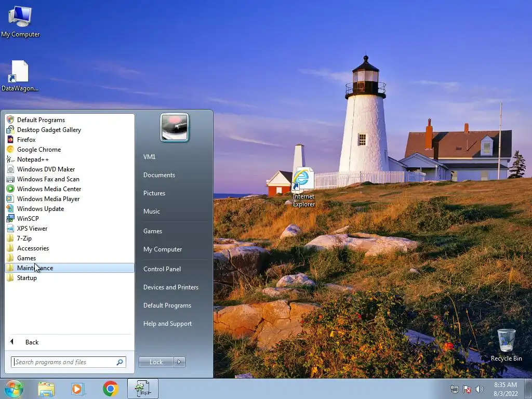
Task: Click the user account picture
Action: point(175,127)
